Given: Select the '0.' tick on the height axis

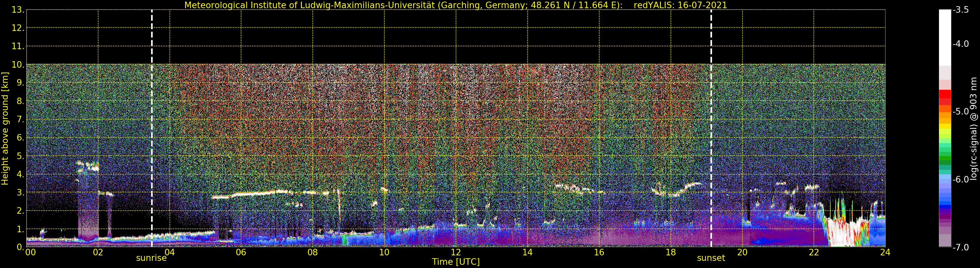Looking at the screenshot, I should point(21,247).
